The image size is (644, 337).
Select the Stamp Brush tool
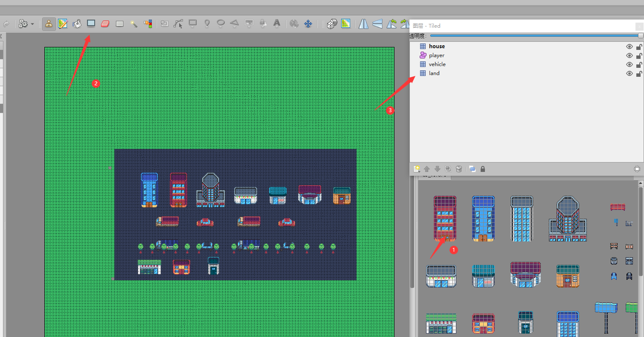(49, 23)
